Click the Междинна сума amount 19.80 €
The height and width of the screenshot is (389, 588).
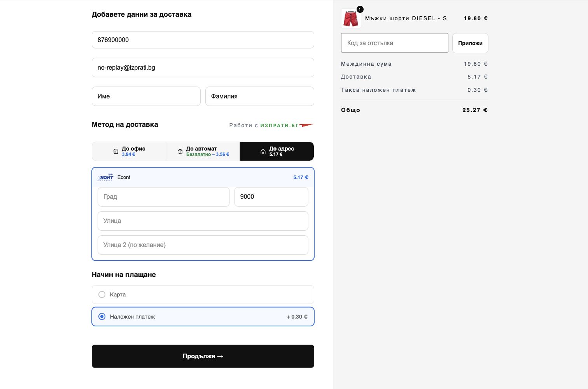tap(476, 64)
